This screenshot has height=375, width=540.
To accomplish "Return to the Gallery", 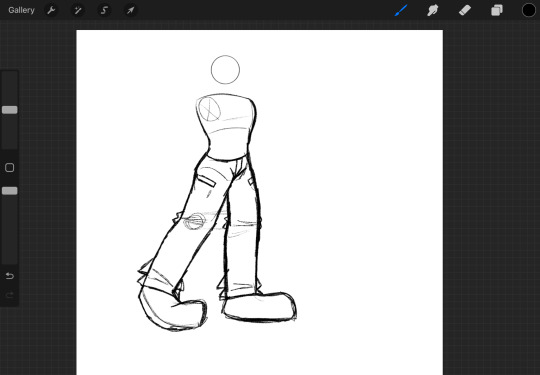I will click(x=21, y=10).
